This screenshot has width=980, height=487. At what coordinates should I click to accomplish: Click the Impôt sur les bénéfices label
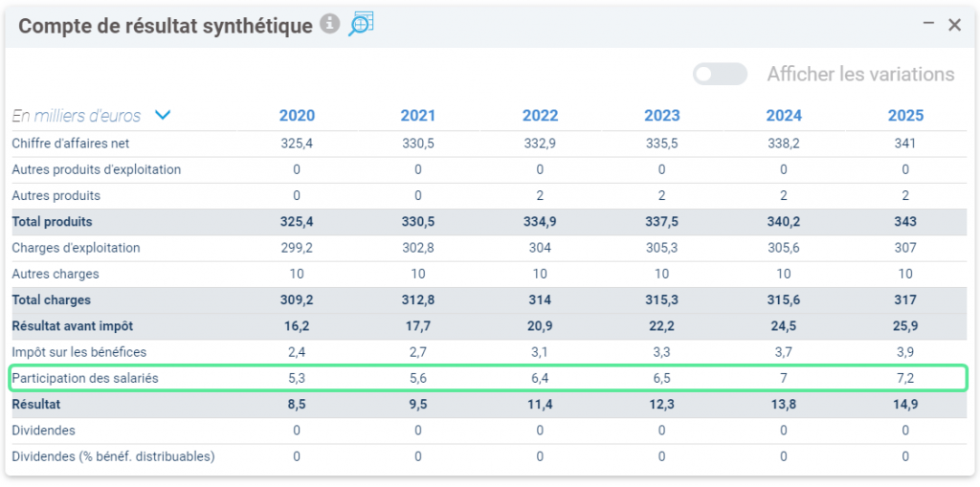coord(78,352)
